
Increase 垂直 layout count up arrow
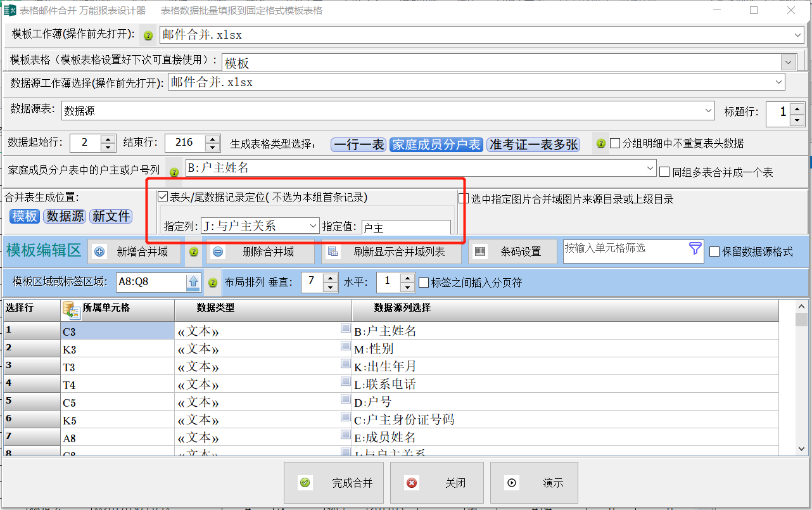point(330,277)
